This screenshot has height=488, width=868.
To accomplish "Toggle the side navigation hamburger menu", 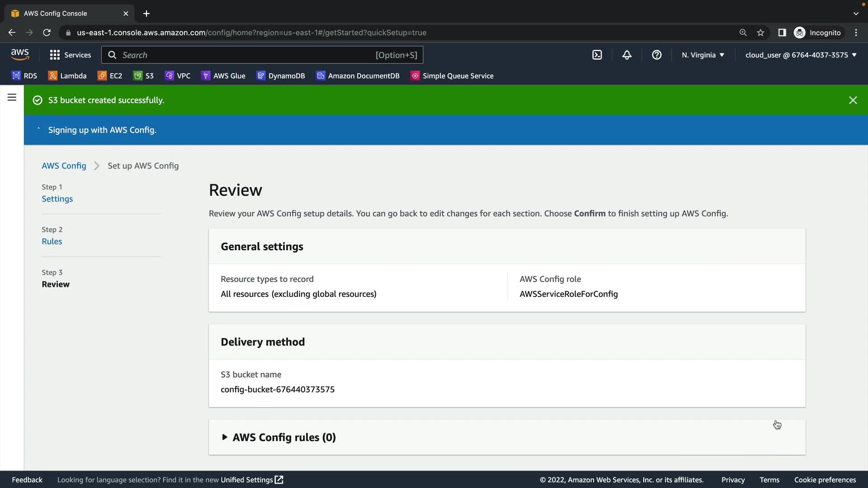I will pyautogui.click(x=12, y=98).
